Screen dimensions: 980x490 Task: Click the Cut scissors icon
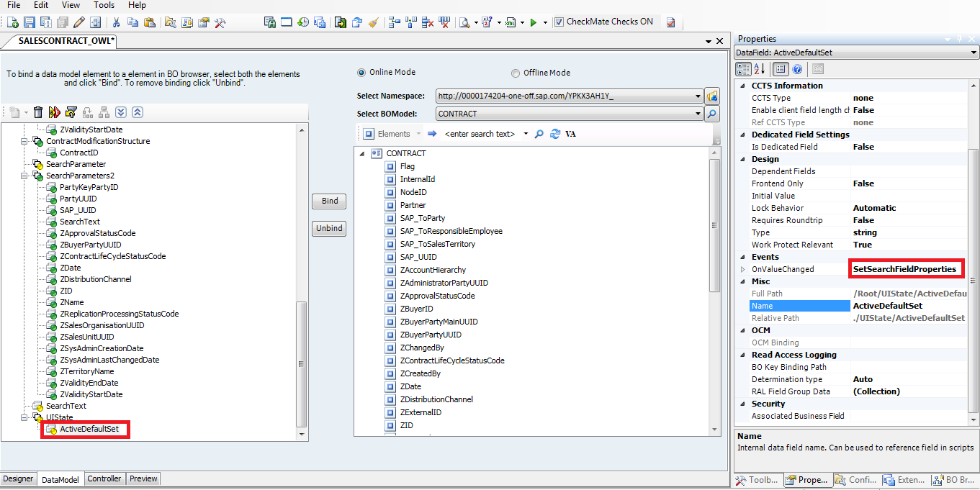[x=116, y=22]
